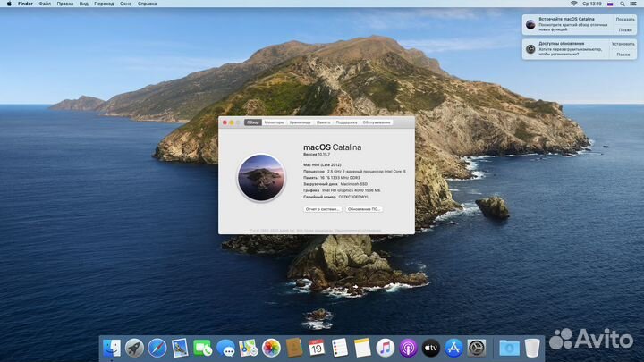Open App Store from the dock

click(453, 348)
